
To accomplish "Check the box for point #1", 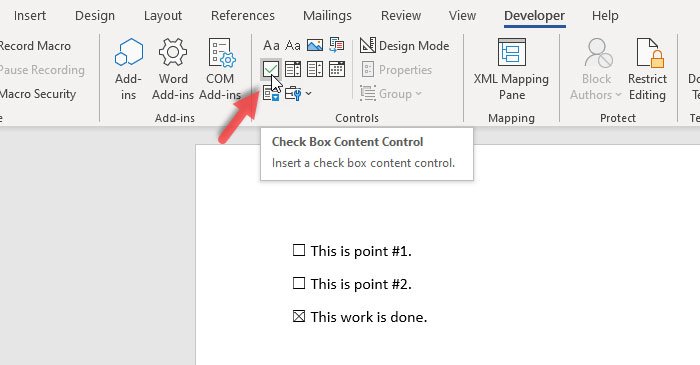I will [299, 250].
